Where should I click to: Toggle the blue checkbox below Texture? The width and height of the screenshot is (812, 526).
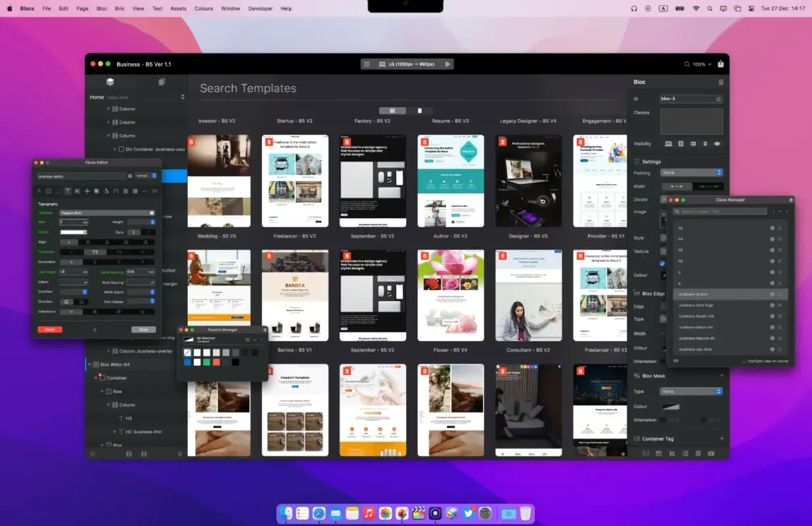pyautogui.click(x=662, y=264)
